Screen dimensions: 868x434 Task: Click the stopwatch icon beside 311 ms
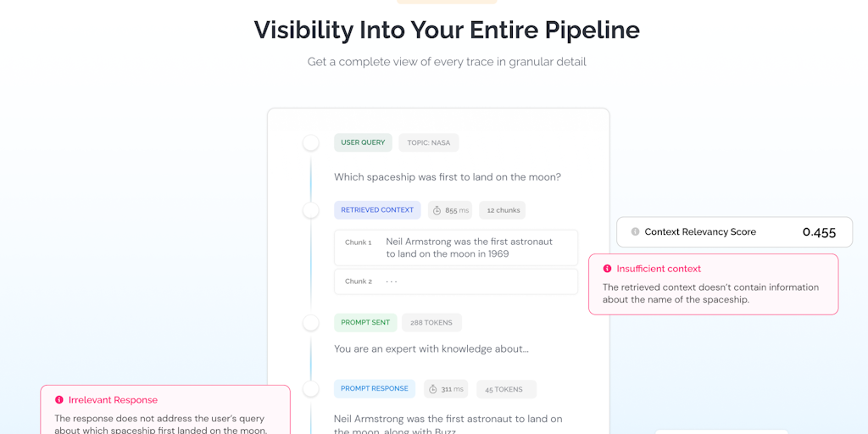[x=433, y=389]
